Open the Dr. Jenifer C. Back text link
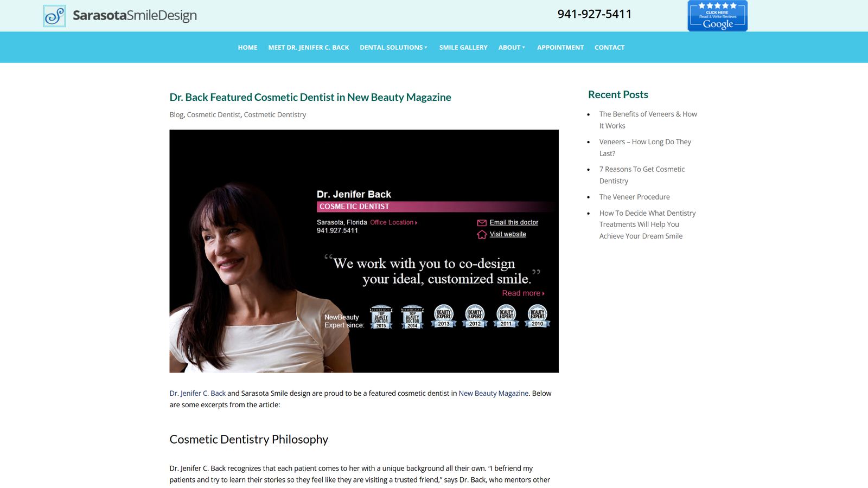 point(197,393)
